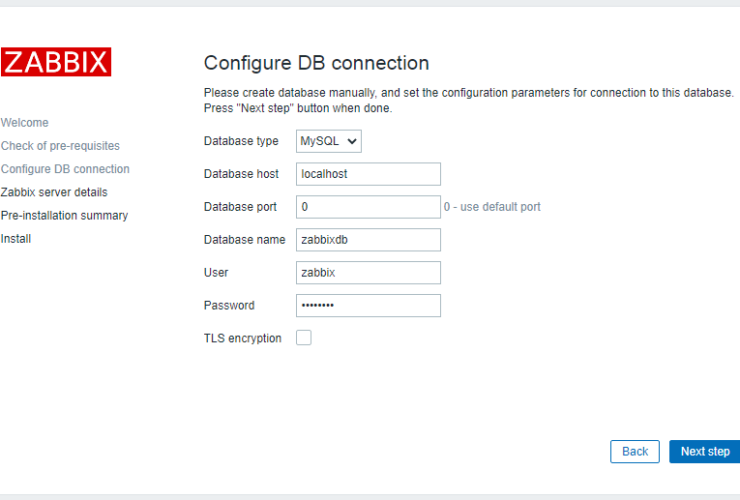Image resolution: width=740 pixels, height=500 pixels.
Task: Select the Install step in sidebar
Action: point(16,238)
